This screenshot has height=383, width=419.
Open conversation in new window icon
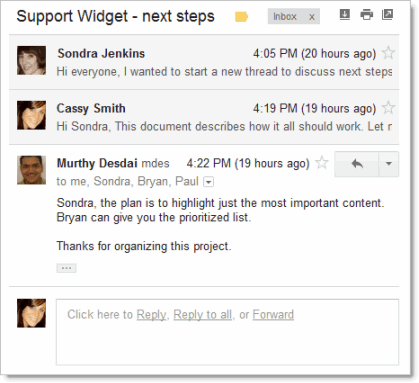click(x=387, y=15)
